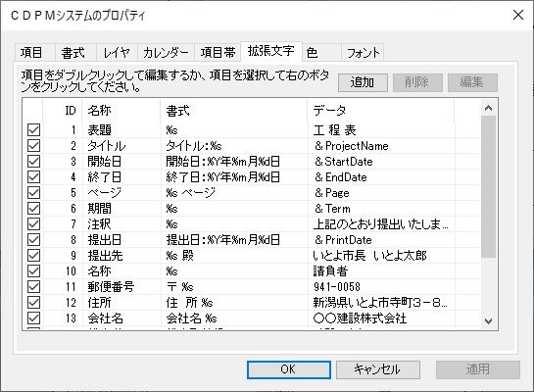Image resolution: width=534 pixels, height=392 pixels.
Task: Toggle the checkbox for row 期間
Action: pyautogui.click(x=33, y=208)
